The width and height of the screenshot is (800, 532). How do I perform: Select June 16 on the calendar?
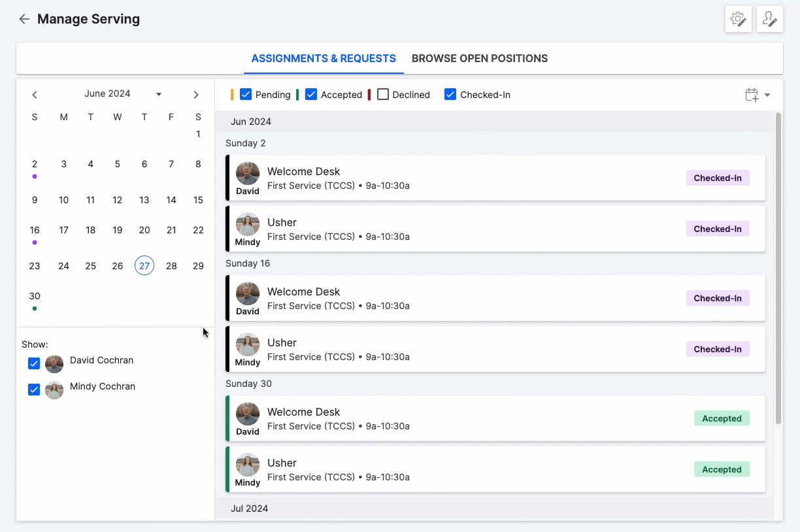click(x=35, y=230)
